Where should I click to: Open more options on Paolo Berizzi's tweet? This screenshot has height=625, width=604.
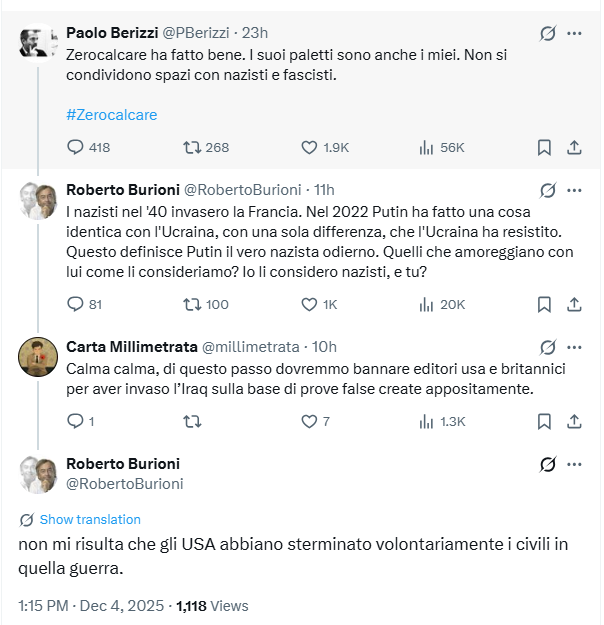574,33
